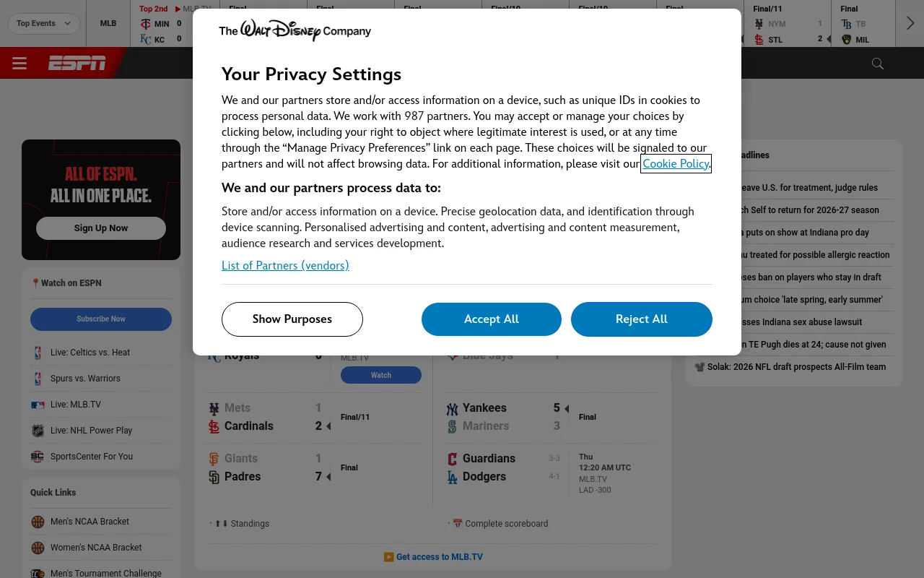Select Live: MLB.TV in Watch list
The height and width of the screenshot is (578, 924).
76,405
